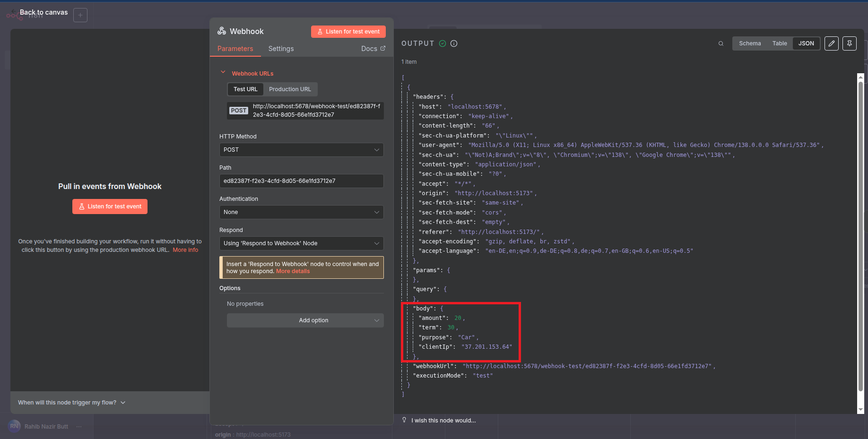Click the search icon in output panel
The width and height of the screenshot is (868, 439).
[720, 43]
